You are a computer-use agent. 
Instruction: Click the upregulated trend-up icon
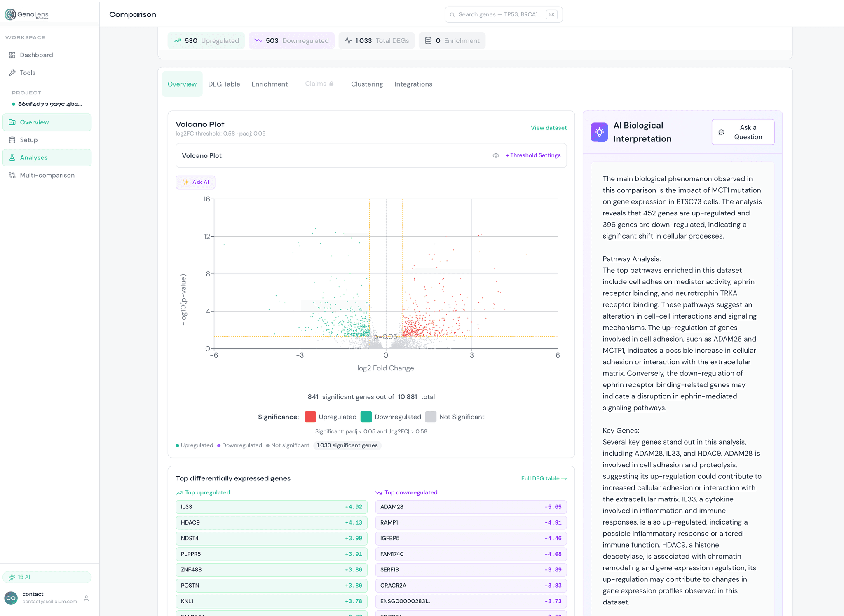click(x=178, y=41)
